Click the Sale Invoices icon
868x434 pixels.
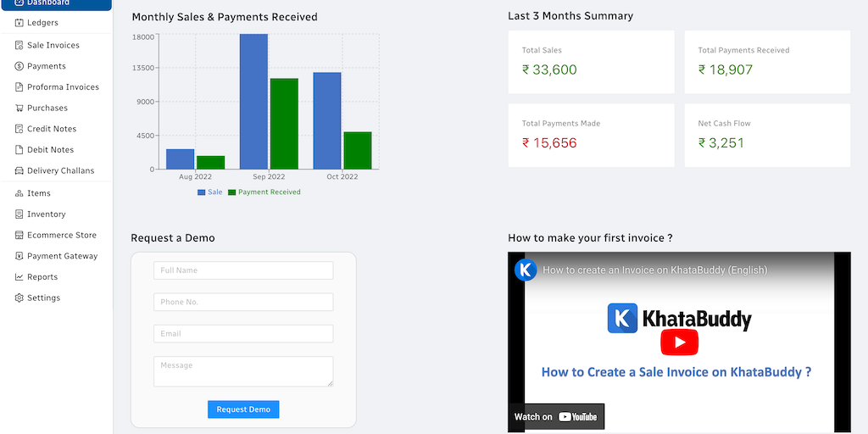pyautogui.click(x=19, y=46)
